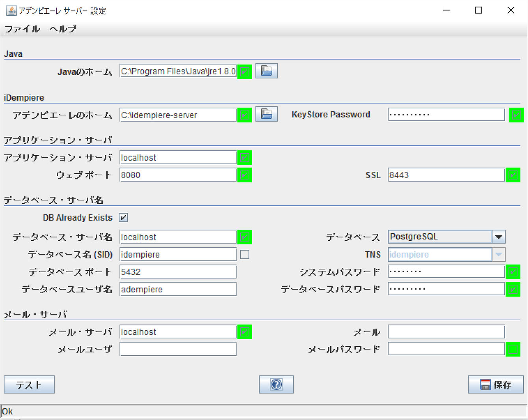
Task: Click inside the メールユーザ input field
Action: tap(178, 349)
